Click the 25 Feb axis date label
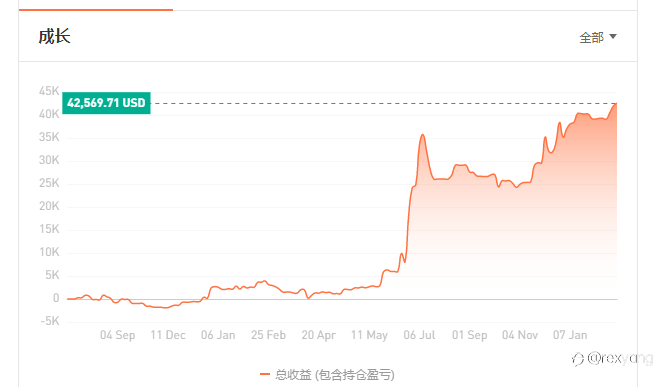The image size is (661, 387). coord(269,335)
